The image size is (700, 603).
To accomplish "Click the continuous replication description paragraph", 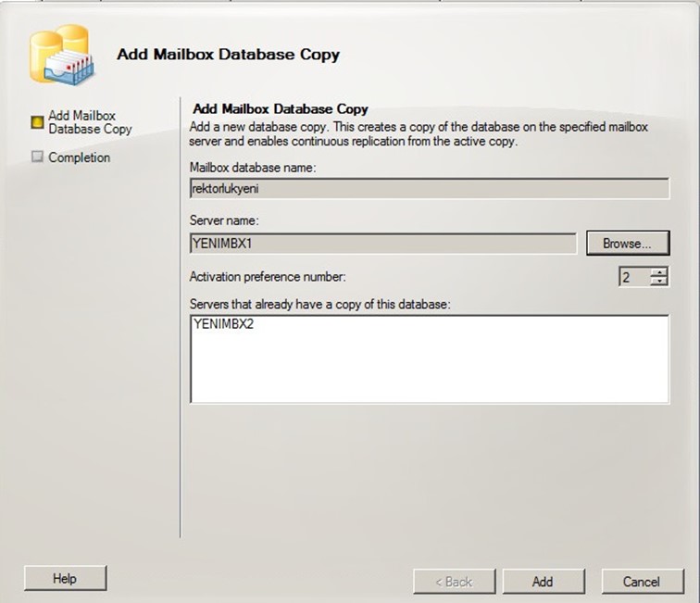I will 419,134.
